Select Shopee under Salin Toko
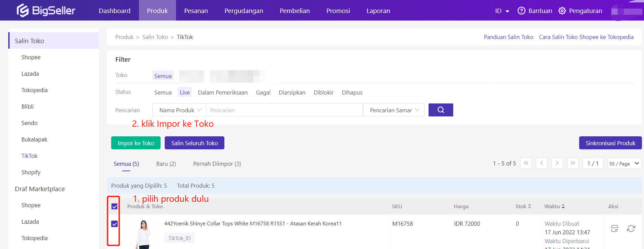 (31, 57)
